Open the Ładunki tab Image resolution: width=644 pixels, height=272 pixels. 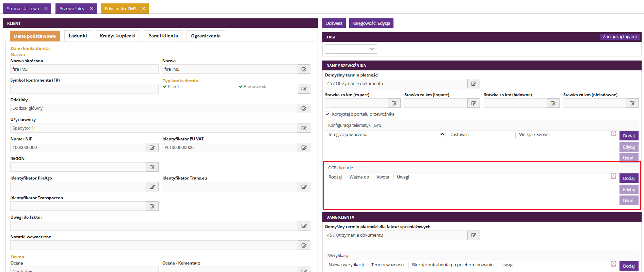(x=78, y=36)
